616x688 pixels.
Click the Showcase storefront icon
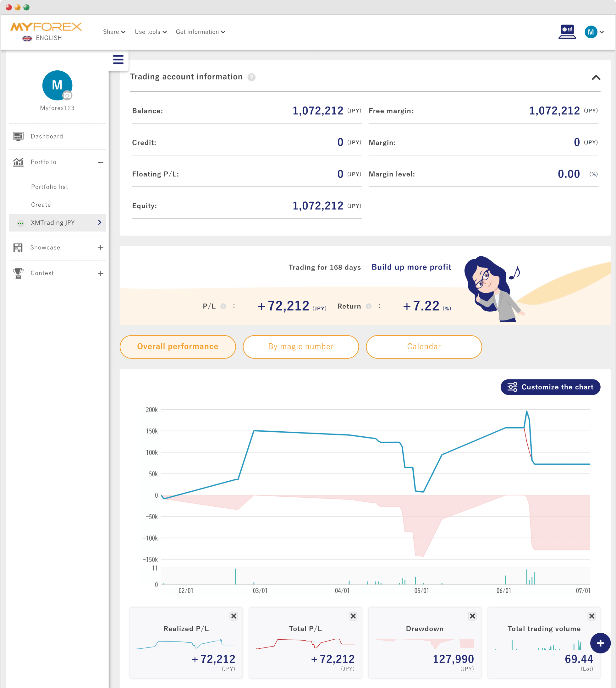(18, 248)
